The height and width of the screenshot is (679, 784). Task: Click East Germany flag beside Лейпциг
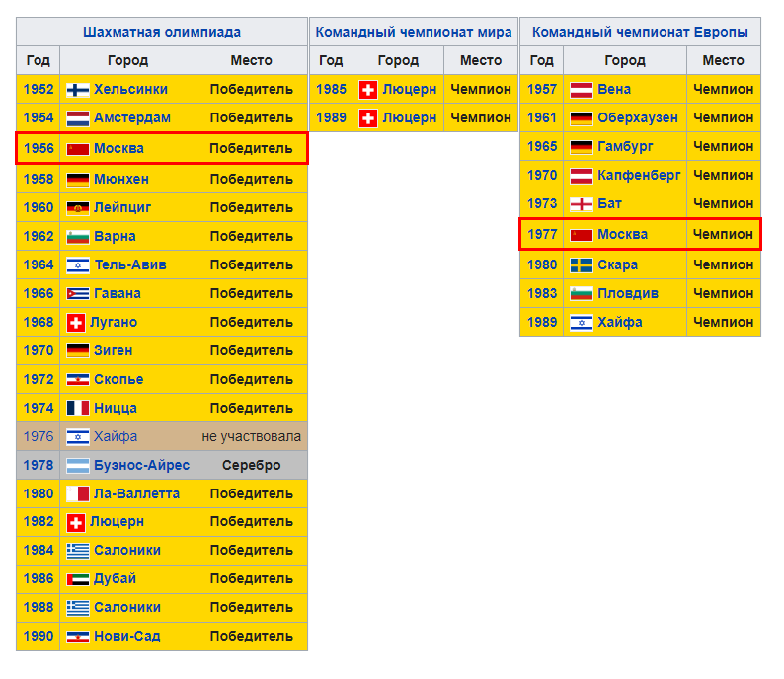coord(78,208)
